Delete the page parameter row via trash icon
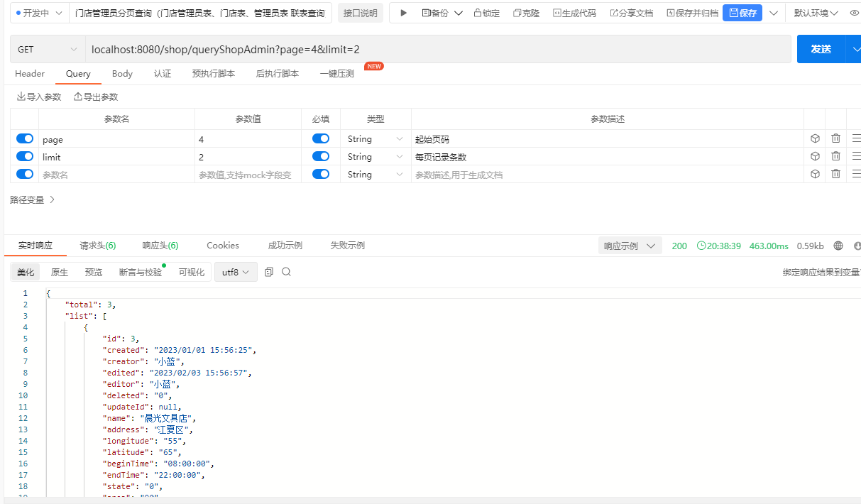 (835, 138)
